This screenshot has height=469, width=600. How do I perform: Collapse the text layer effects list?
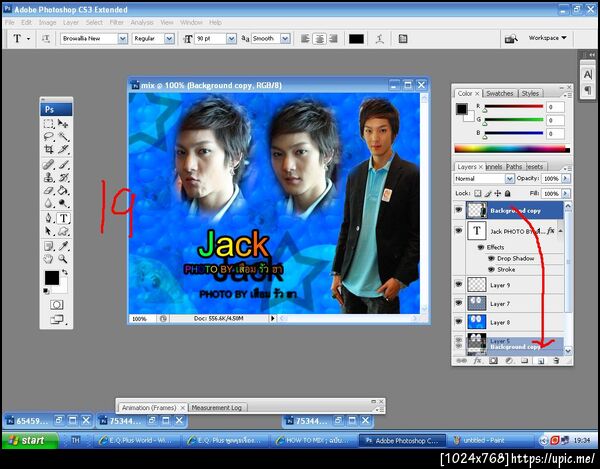pos(560,231)
